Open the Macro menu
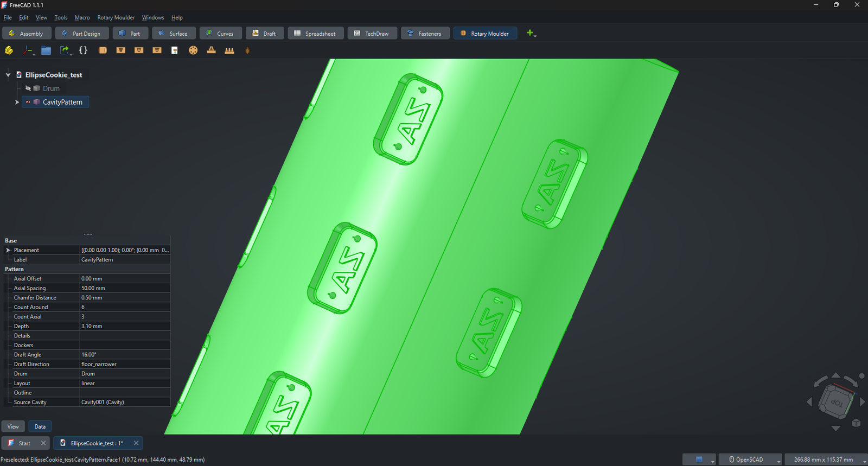868x466 pixels. coord(82,17)
